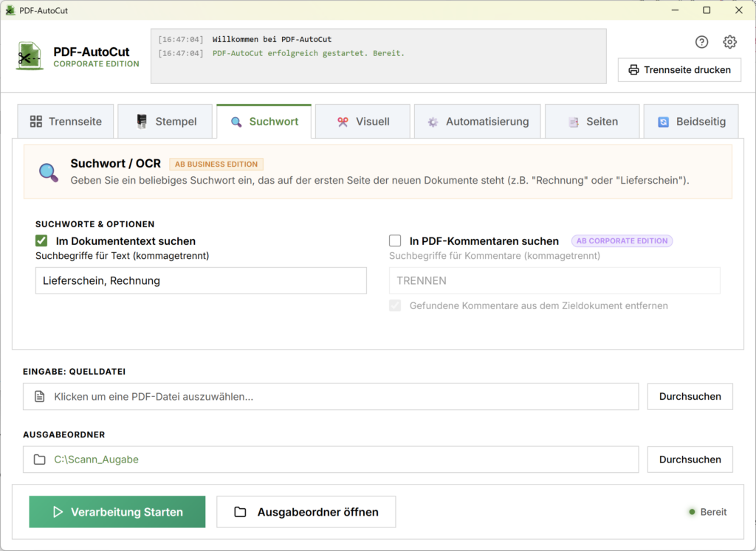756x551 pixels.
Task: Switch to the Stempel tab
Action: tap(165, 122)
